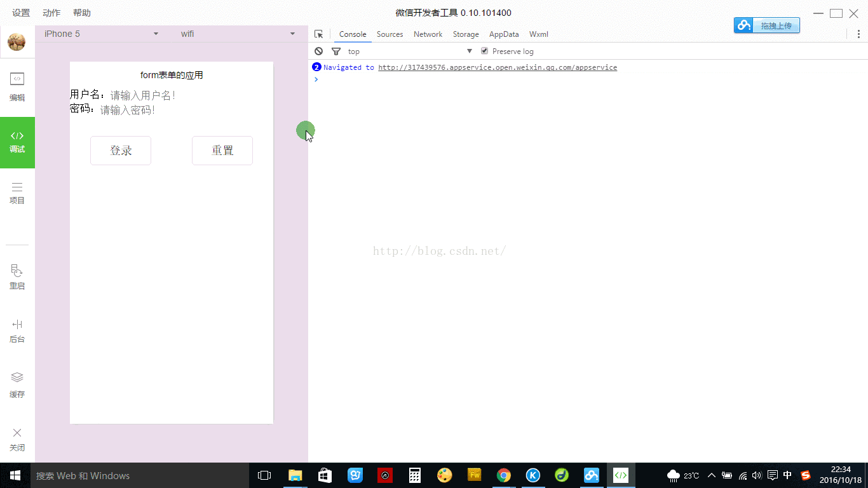Click the 重启 restart icon

pos(17,276)
